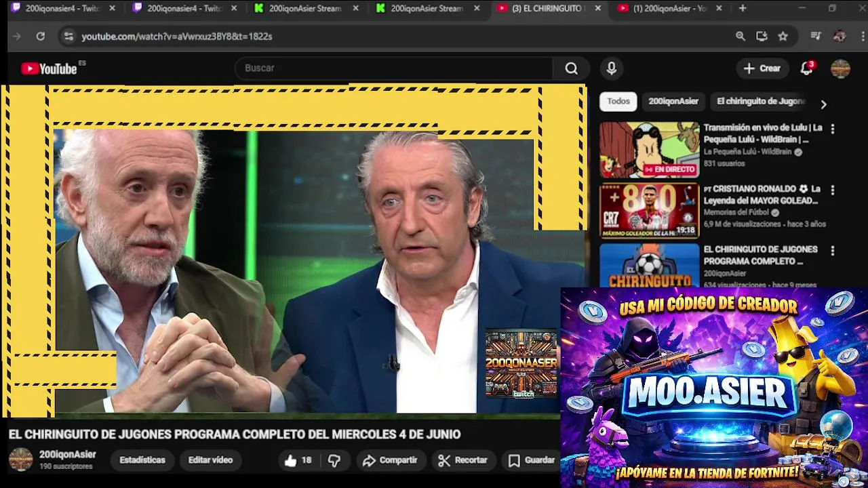Image resolution: width=868 pixels, height=488 pixels.
Task: Go forward in browser history
Action: click(17, 37)
